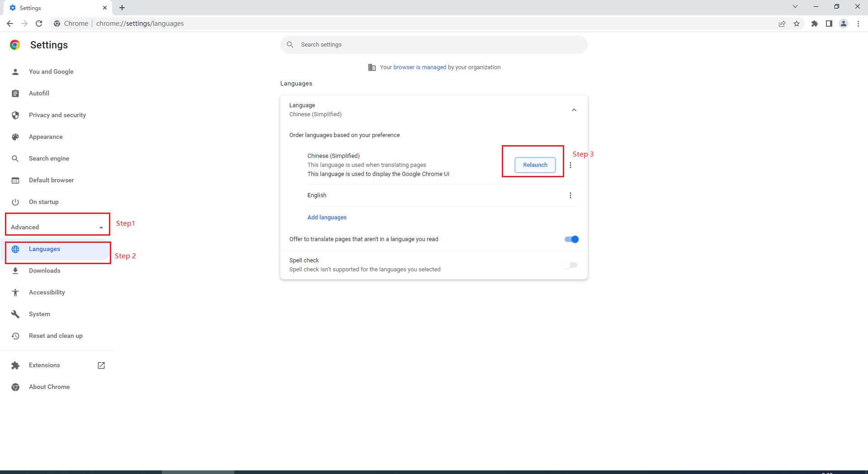
Task: Click the share page icon
Action: click(x=782, y=24)
